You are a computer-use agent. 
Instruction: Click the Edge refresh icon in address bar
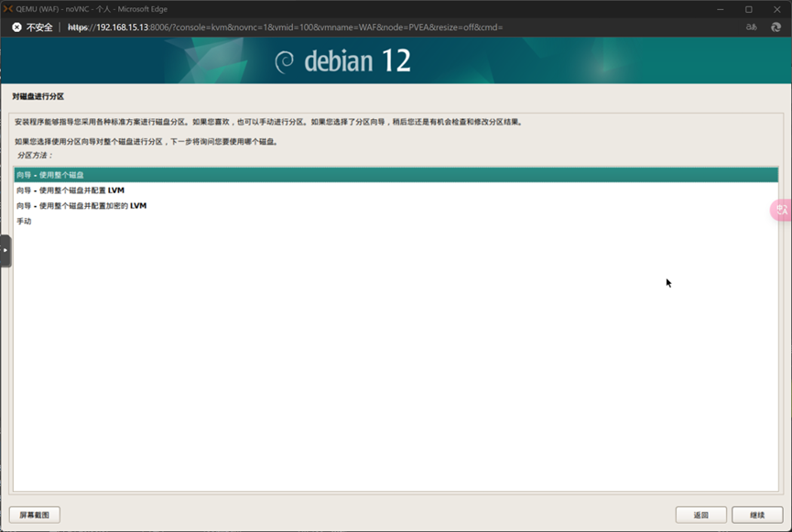776,27
